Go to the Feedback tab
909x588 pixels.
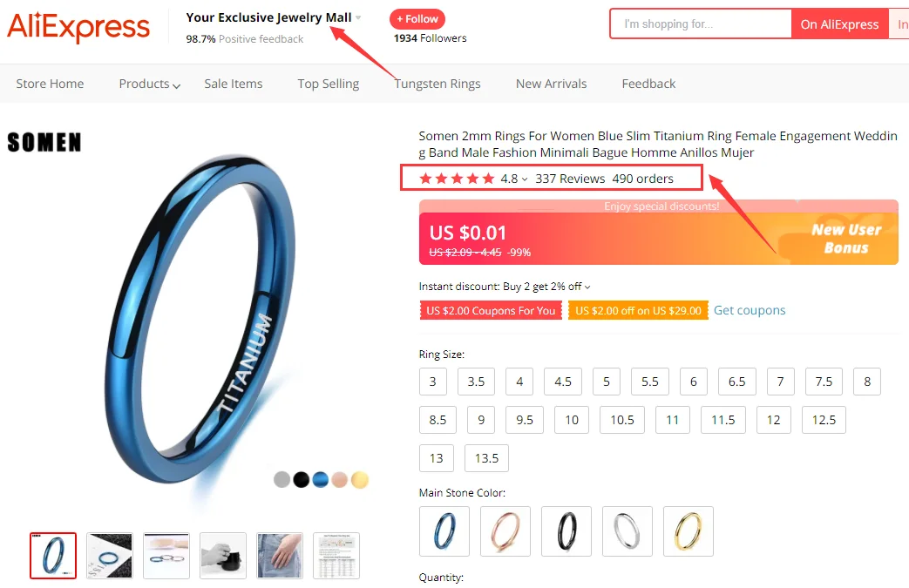tap(648, 84)
